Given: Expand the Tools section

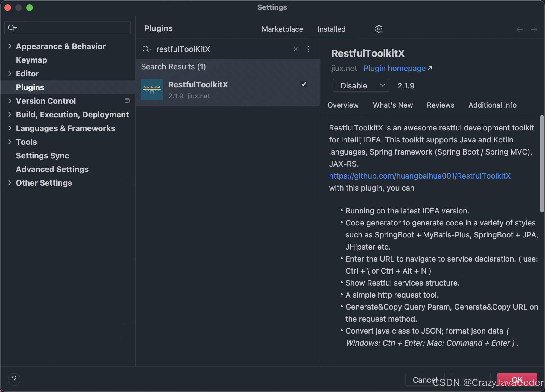Looking at the screenshot, I should [10, 142].
